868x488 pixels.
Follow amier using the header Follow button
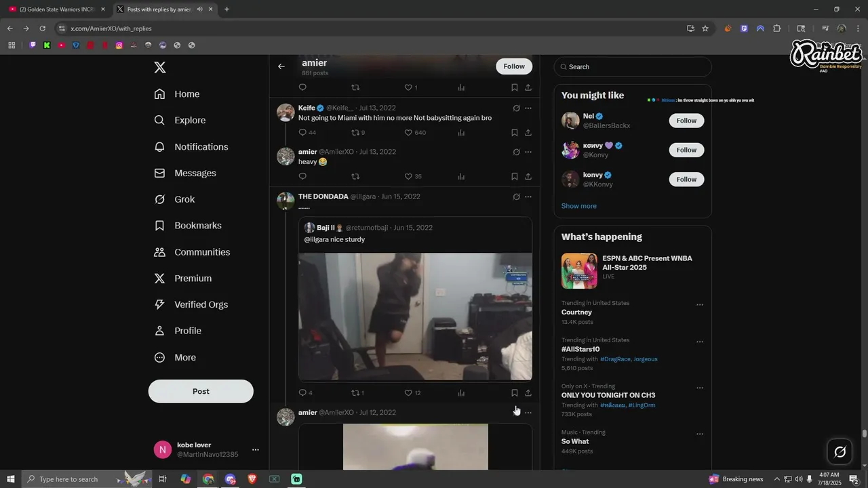point(514,66)
